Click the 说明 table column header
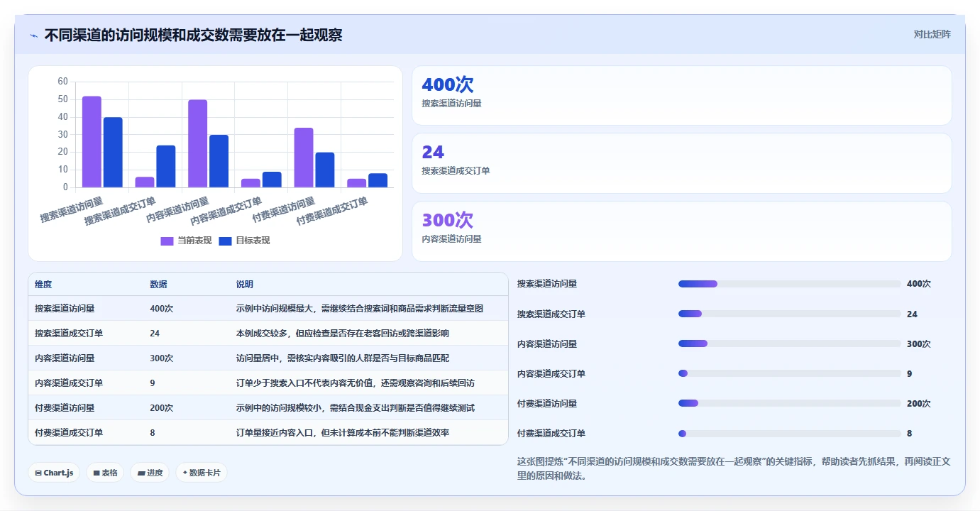The height and width of the screenshot is (511, 980). (245, 285)
